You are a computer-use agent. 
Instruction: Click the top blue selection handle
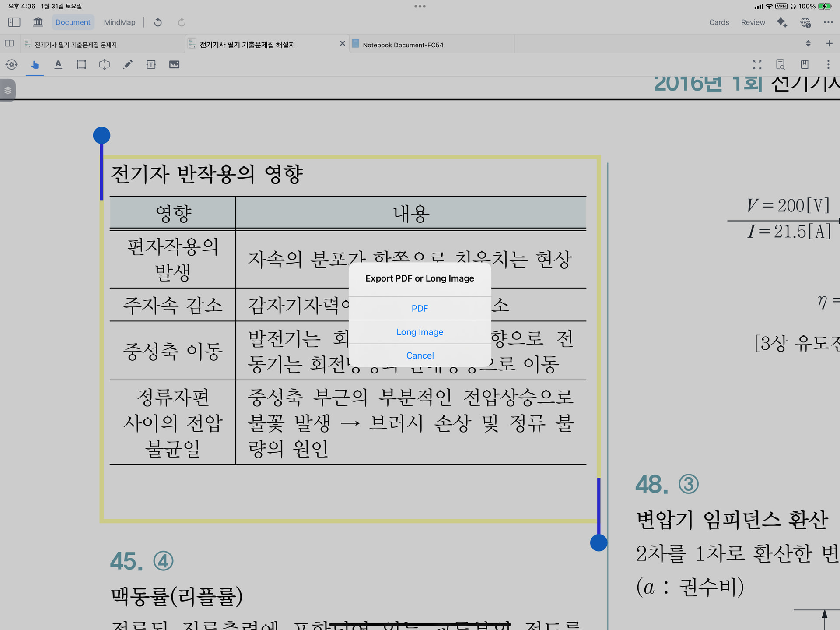tap(101, 135)
